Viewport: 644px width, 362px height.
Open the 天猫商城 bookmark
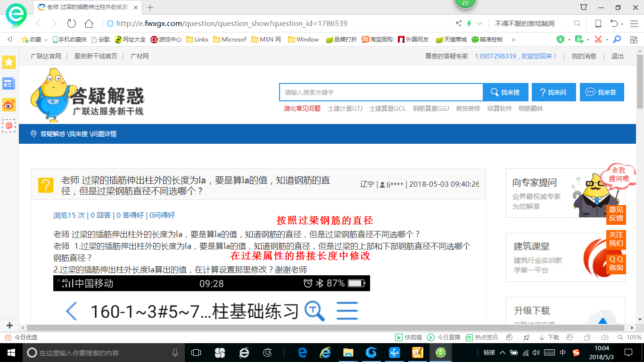click(451, 40)
